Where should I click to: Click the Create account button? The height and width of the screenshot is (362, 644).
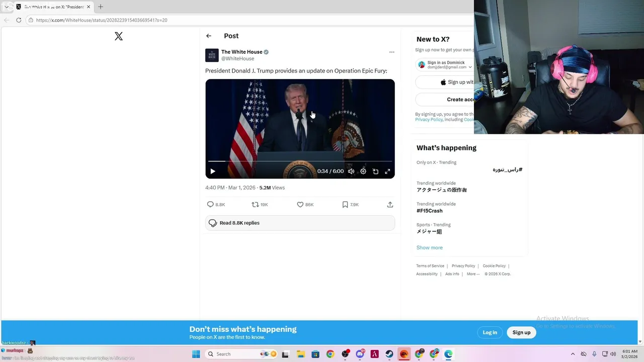point(445,100)
